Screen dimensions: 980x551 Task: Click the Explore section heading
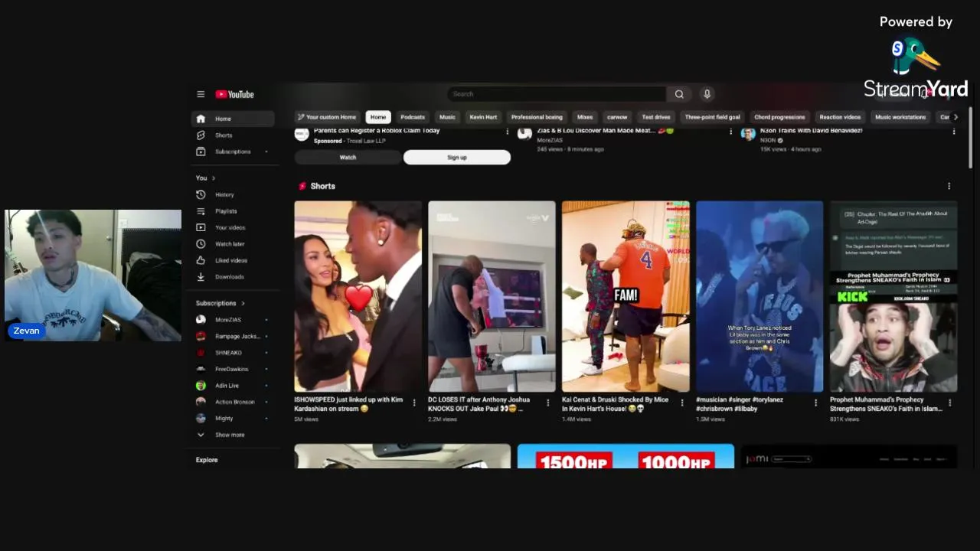pyautogui.click(x=207, y=460)
